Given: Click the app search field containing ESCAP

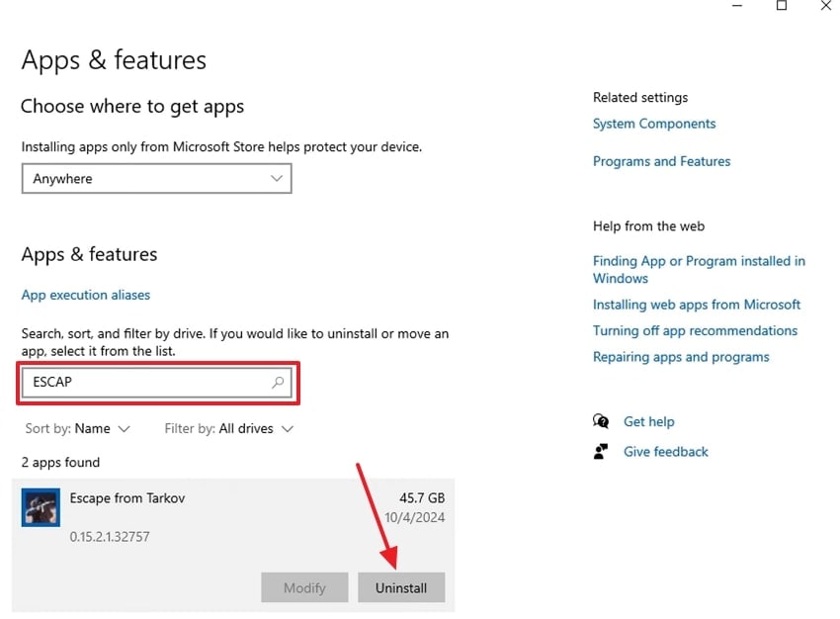Looking at the screenshot, I should (x=148, y=382).
